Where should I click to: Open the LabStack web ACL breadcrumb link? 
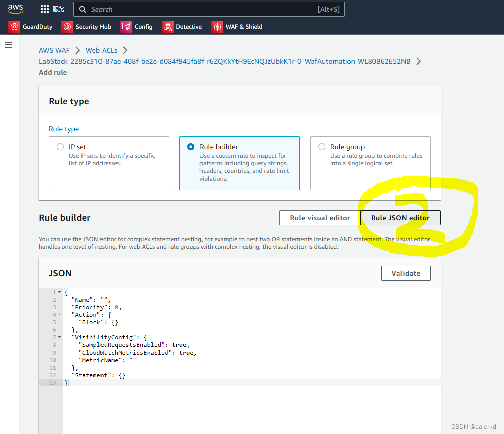pyautogui.click(x=224, y=61)
